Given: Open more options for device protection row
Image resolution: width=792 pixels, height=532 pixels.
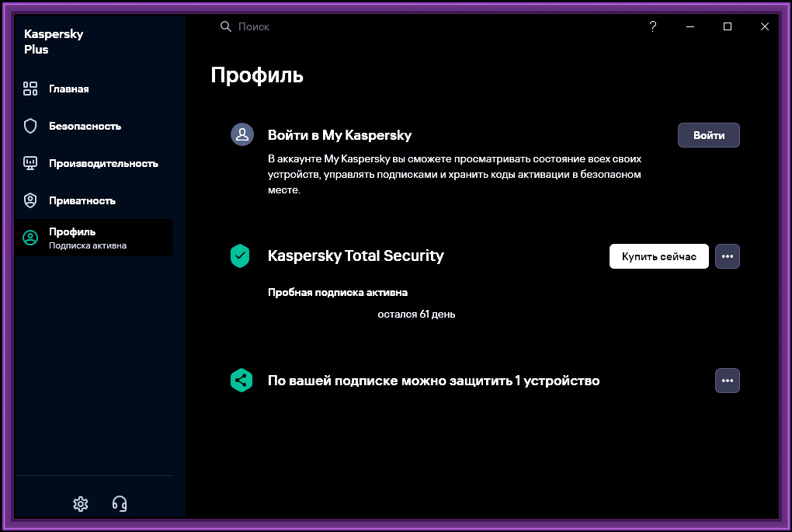Looking at the screenshot, I should point(728,381).
